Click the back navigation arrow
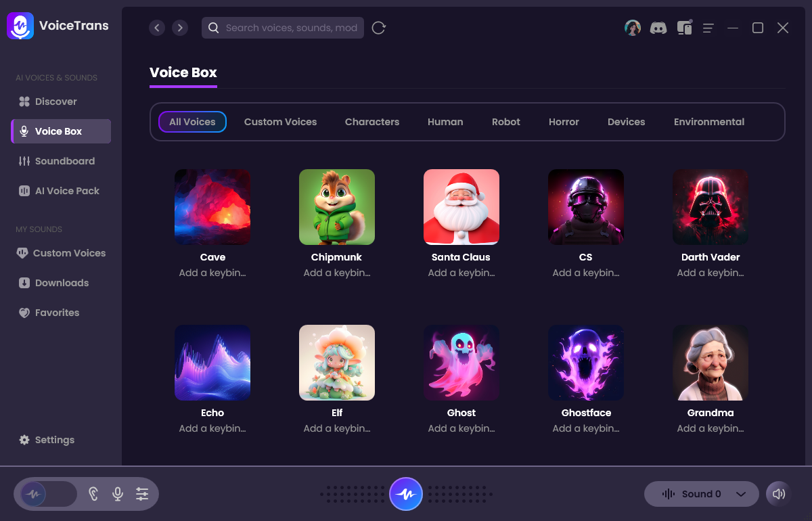 [157, 28]
